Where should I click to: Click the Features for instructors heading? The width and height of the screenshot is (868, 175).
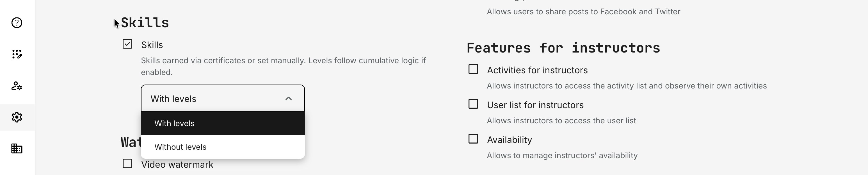(563, 47)
